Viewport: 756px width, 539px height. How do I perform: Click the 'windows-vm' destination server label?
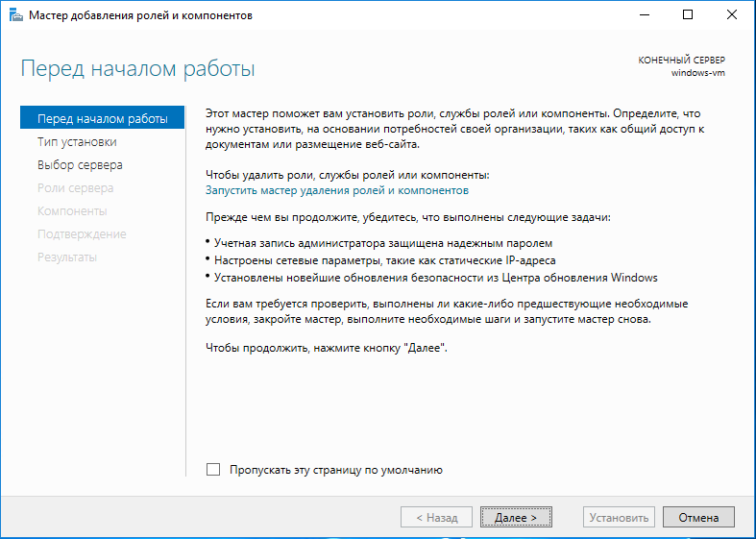pyautogui.click(x=698, y=73)
